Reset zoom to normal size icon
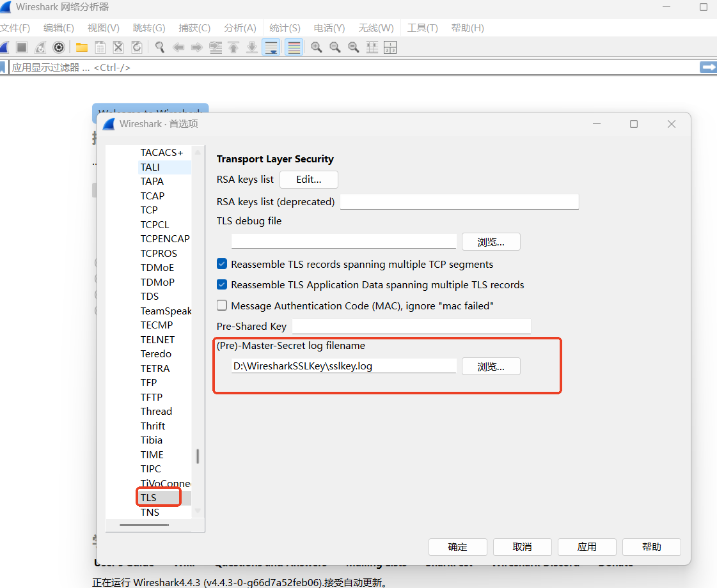The height and width of the screenshot is (588, 717). tap(354, 47)
